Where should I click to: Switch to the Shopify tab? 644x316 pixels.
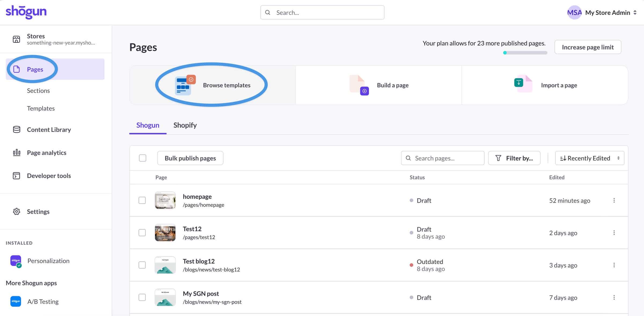coord(185,125)
